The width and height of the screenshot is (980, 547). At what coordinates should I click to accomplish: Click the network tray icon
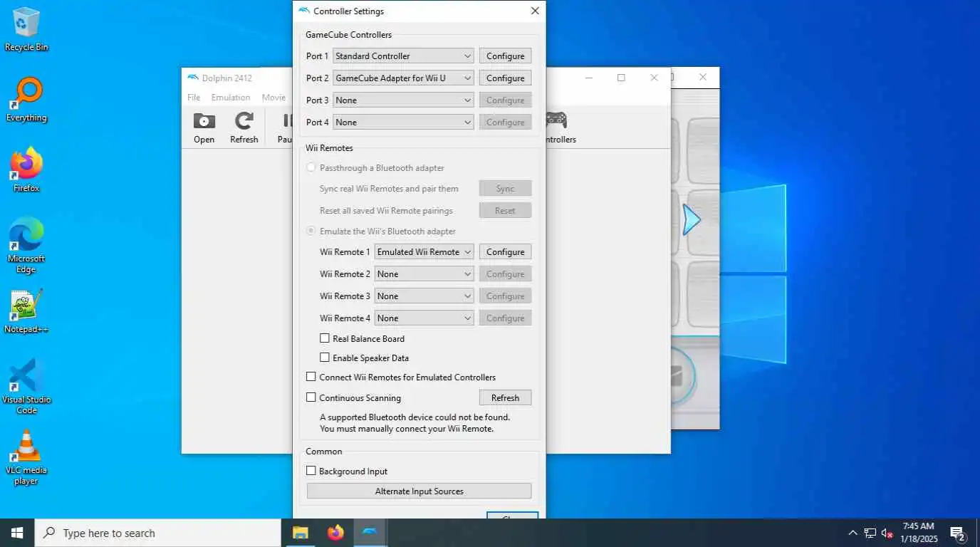pyautogui.click(x=870, y=533)
